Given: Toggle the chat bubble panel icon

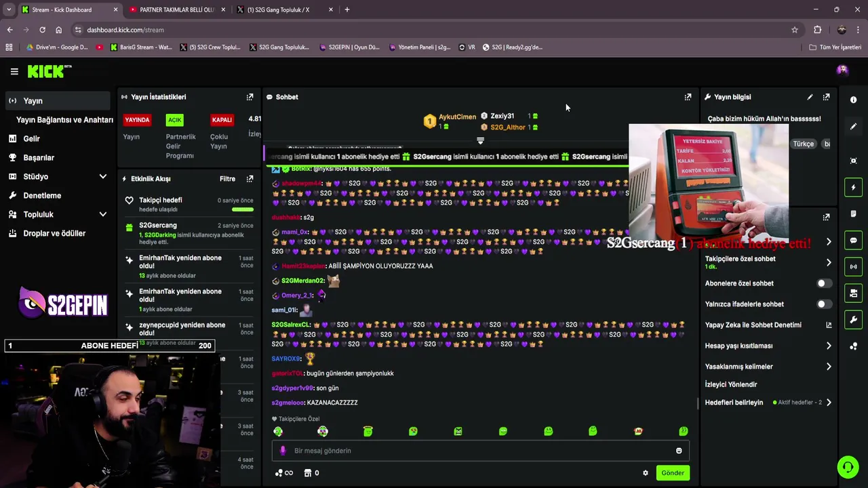Looking at the screenshot, I should (x=853, y=241).
